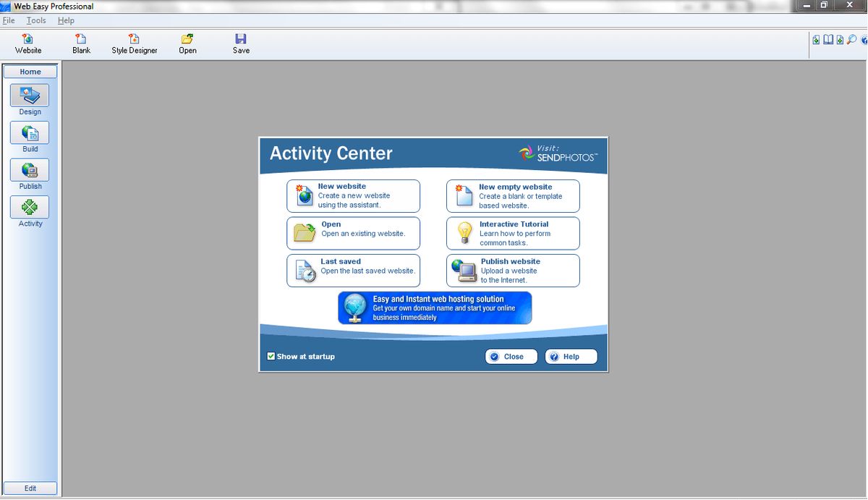
Task: Select the Website toolbar icon
Action: (x=28, y=43)
